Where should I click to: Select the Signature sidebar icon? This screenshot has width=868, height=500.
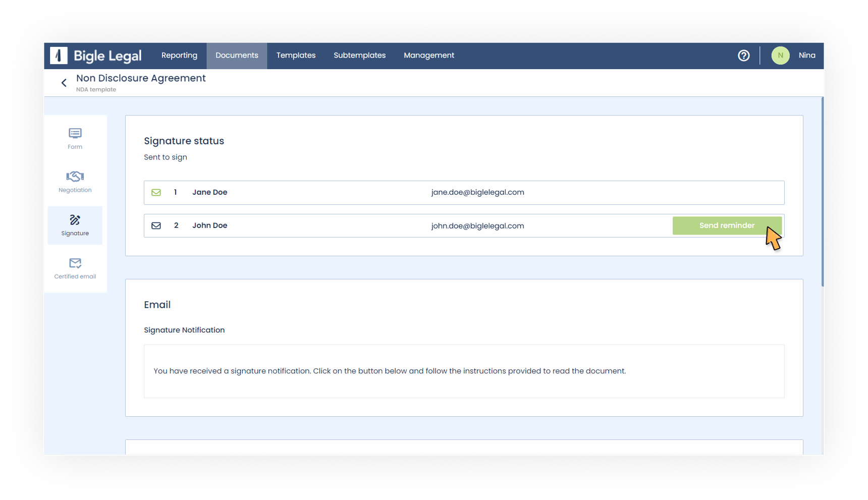coord(75,225)
